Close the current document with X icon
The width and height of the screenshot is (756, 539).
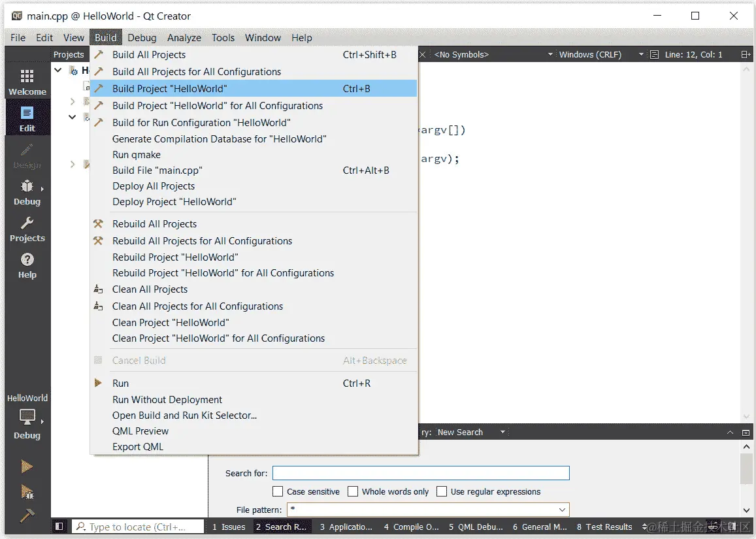click(422, 54)
